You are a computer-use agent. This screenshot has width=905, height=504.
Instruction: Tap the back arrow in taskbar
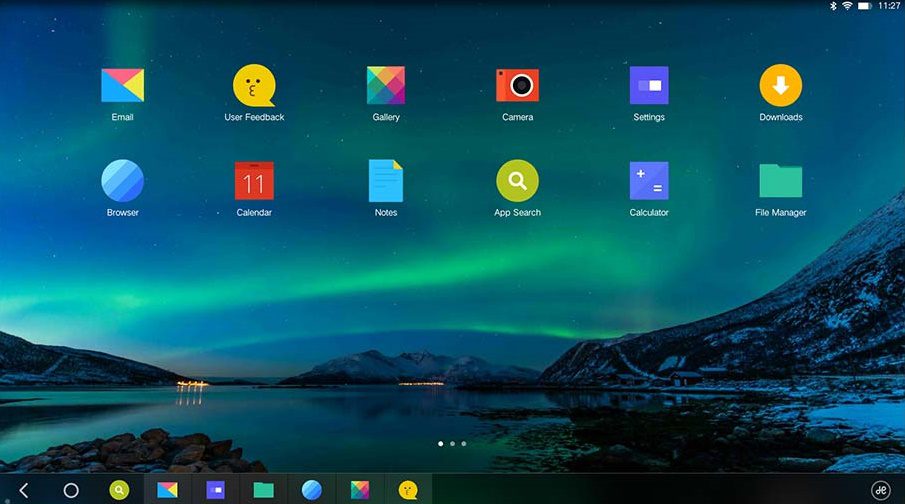pyautogui.click(x=24, y=491)
